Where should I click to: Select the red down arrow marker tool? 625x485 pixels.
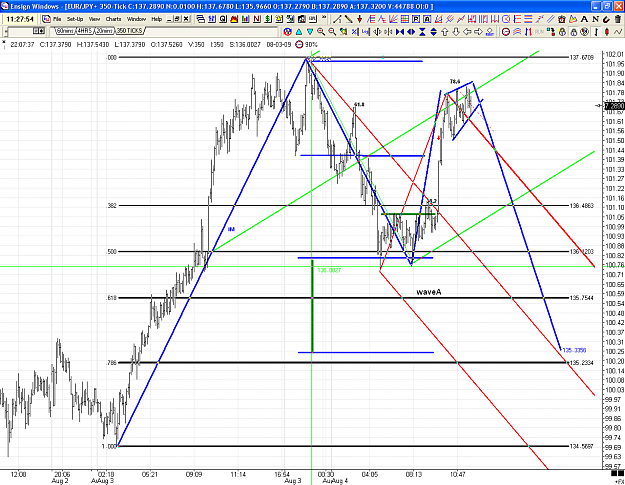(360, 19)
